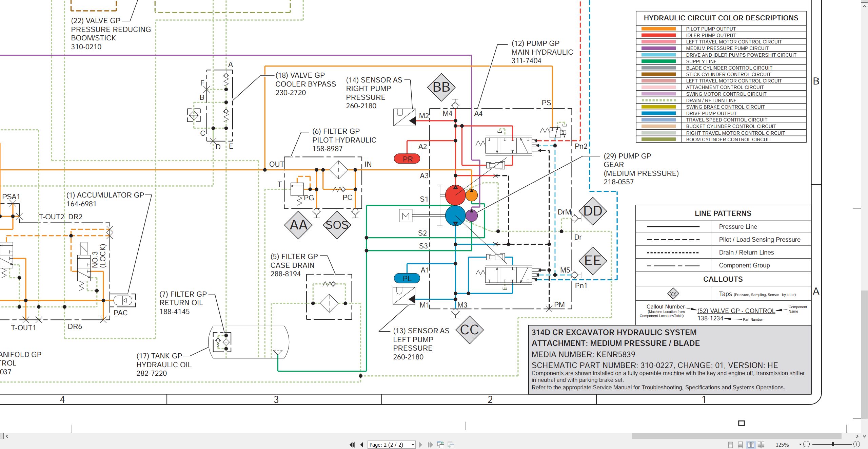Viewport: 868px width, 449px height.
Task: Click '314D CR EXCAVATOR HYDRAULIC SYSTEM' title
Action: pyautogui.click(x=614, y=332)
